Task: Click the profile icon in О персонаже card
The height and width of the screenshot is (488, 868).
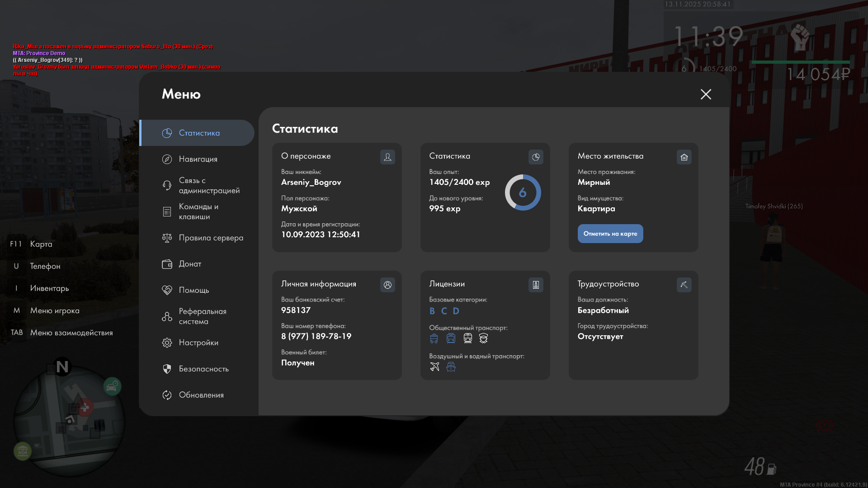Action: (x=387, y=157)
